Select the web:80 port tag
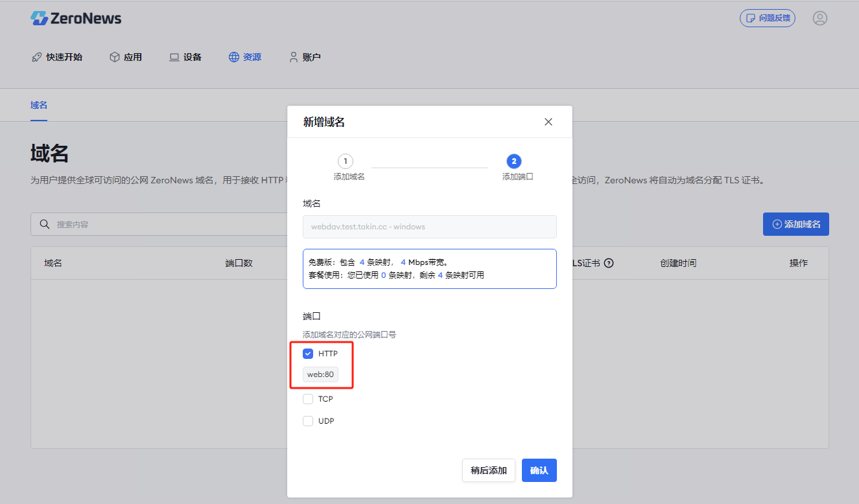This screenshot has height=504, width=859. coord(320,374)
